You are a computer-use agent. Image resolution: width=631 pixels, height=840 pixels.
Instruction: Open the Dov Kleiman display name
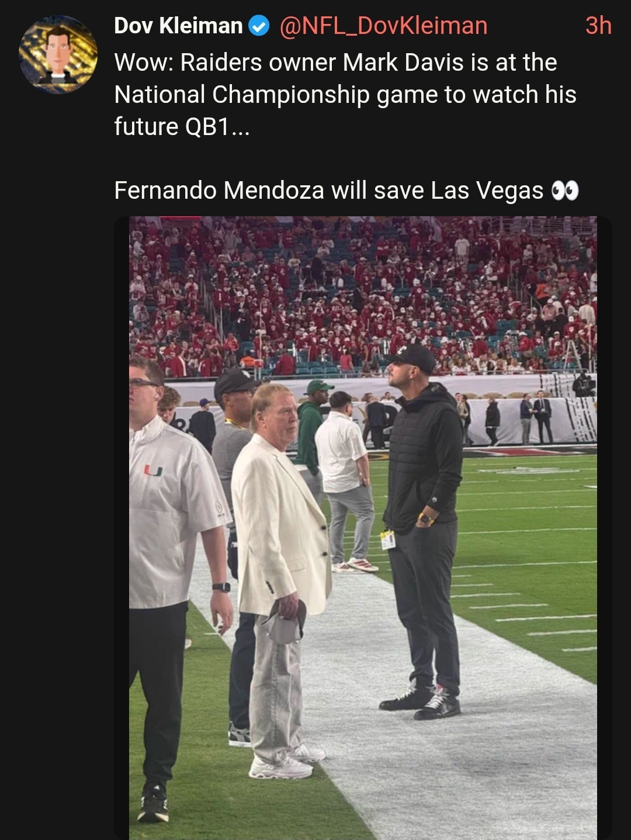pyautogui.click(x=178, y=26)
